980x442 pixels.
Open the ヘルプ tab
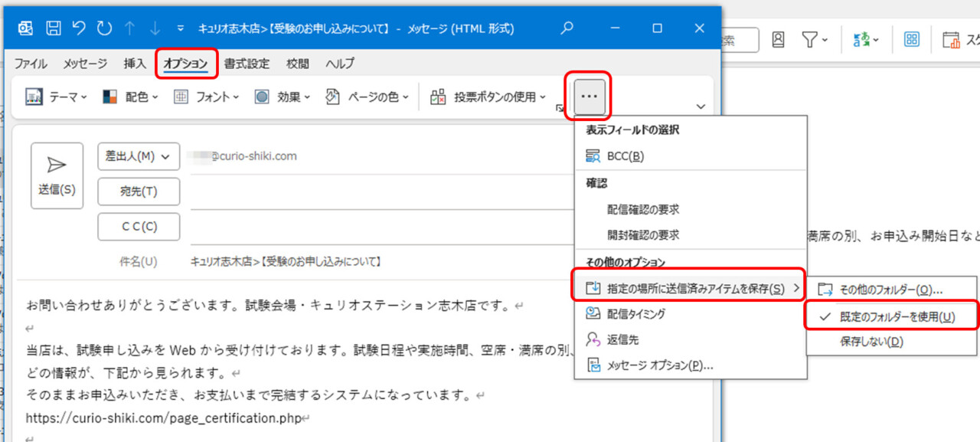tap(339, 64)
